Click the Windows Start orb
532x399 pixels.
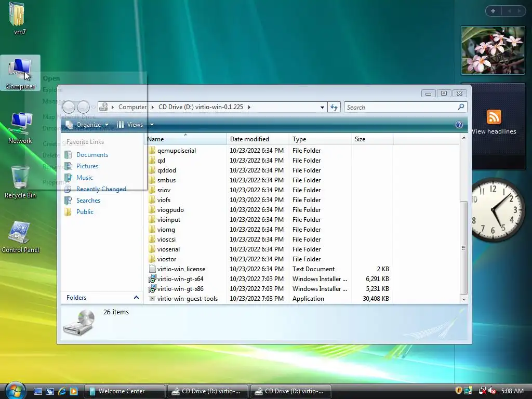click(x=15, y=391)
